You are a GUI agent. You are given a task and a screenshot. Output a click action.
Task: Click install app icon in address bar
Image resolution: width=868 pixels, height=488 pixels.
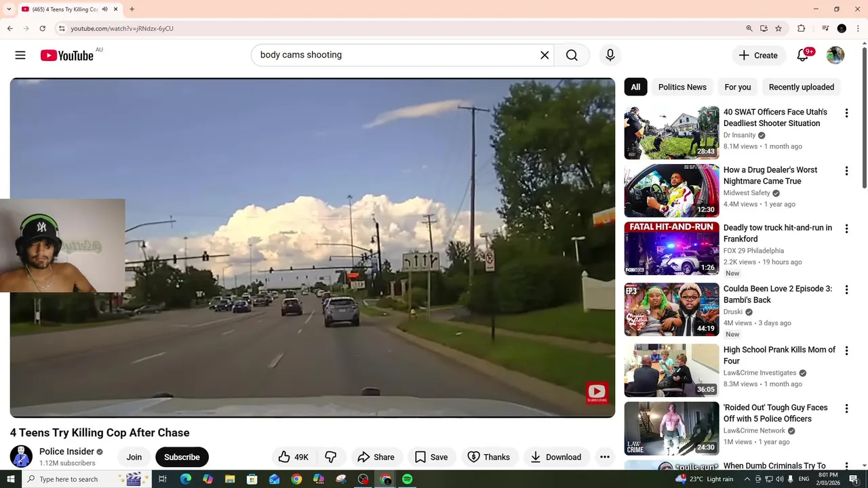point(764,28)
